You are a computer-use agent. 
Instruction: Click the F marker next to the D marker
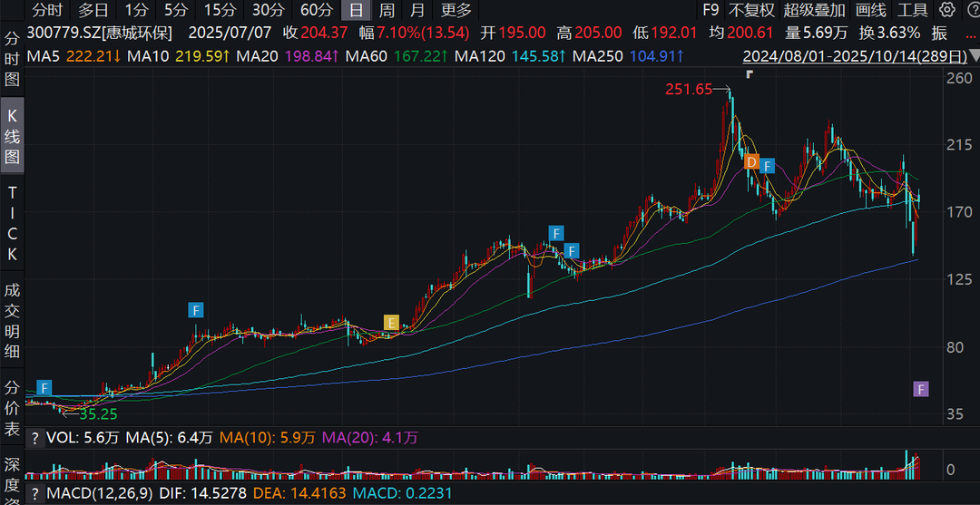coord(768,166)
